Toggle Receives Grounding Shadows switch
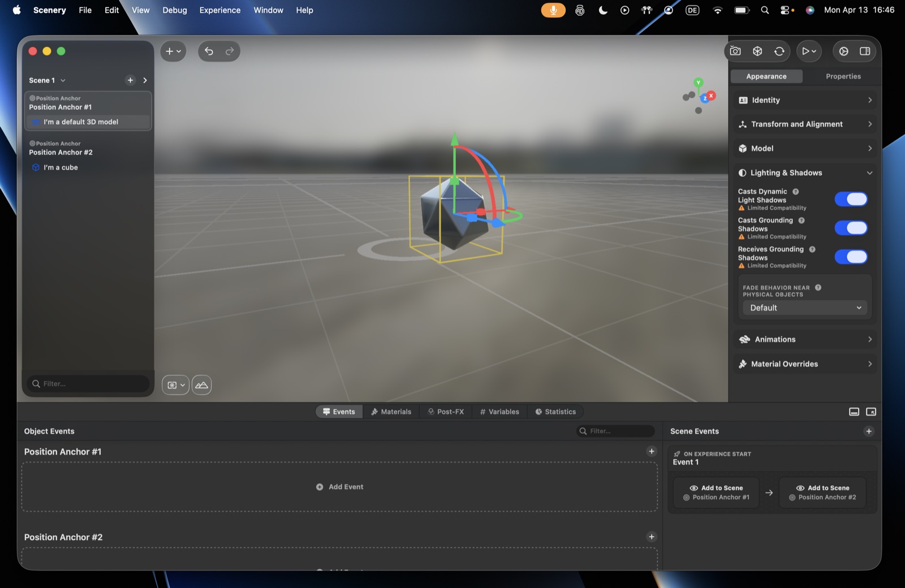The height and width of the screenshot is (588, 905). click(x=851, y=257)
